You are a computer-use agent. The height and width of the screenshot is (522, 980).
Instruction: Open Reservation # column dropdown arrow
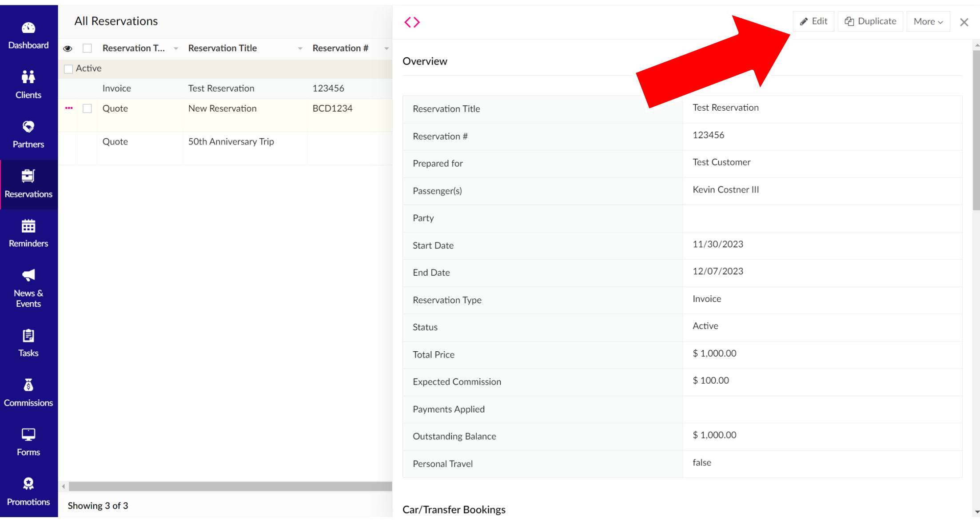click(x=386, y=48)
